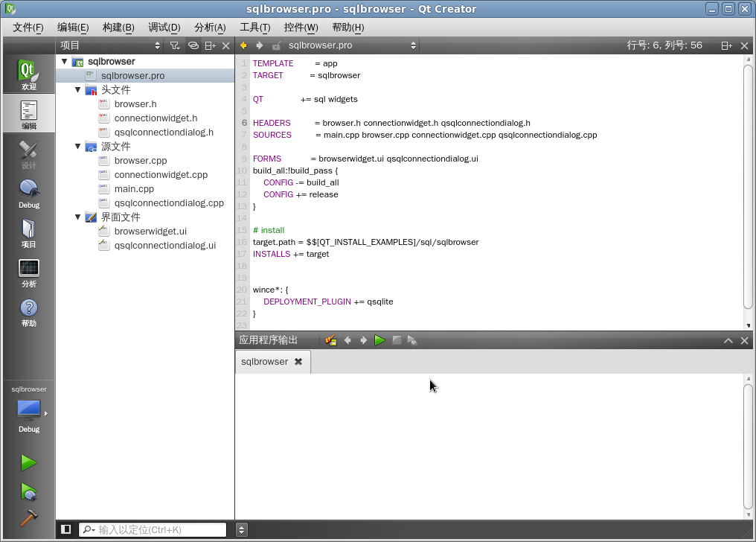Open the 调试(D) menu
Screen dimensions: 756x542
164,28
